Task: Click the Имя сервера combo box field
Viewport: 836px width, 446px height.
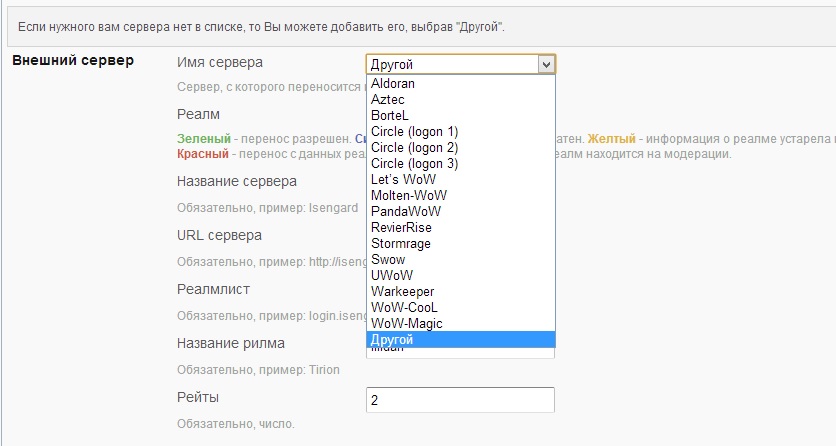Action: click(451, 64)
